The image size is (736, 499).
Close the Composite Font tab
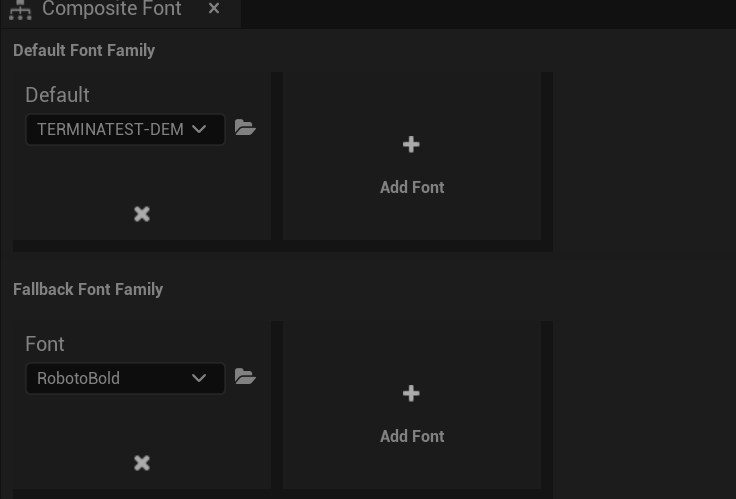point(214,9)
